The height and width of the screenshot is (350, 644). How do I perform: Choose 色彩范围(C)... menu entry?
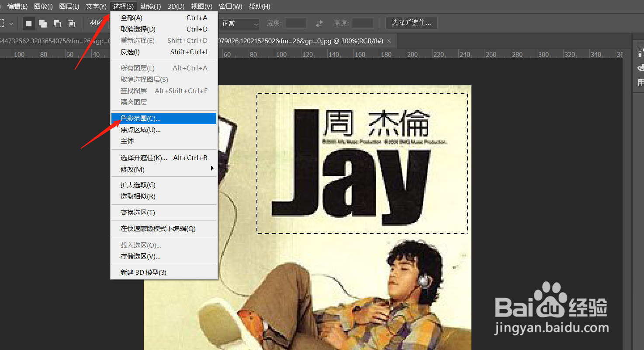[x=164, y=119]
